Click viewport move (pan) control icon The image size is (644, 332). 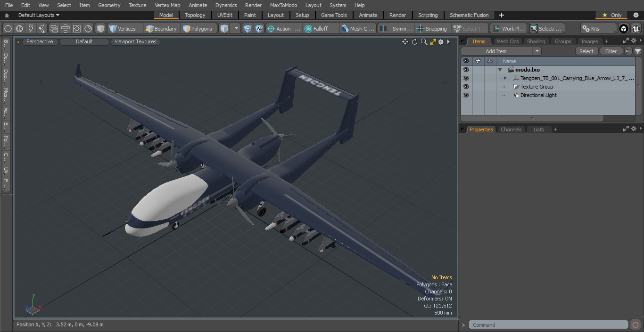coord(405,42)
